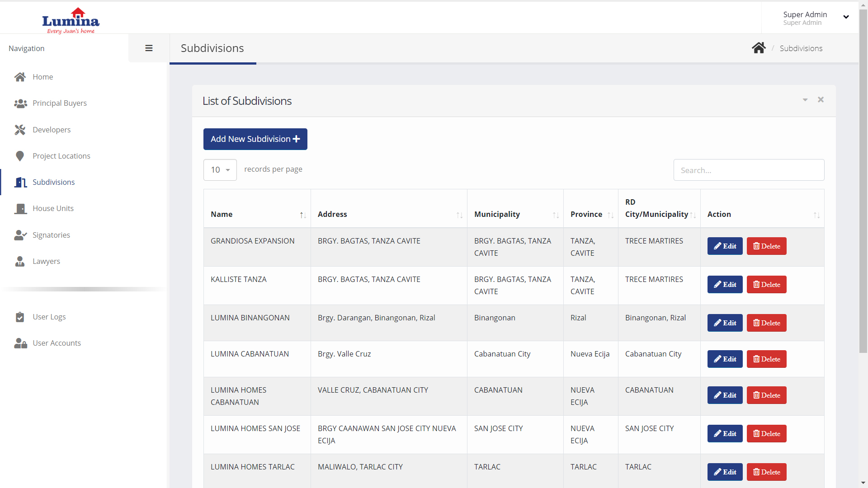Edit the LUMINA BINANGONAN subdivision
This screenshot has height=488, width=868.
(725, 323)
